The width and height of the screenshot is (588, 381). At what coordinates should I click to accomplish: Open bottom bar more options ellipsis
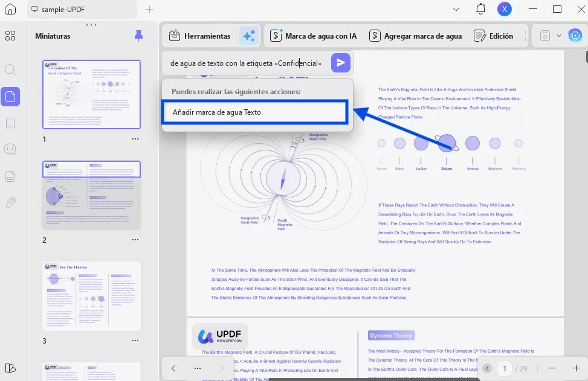click(197, 368)
